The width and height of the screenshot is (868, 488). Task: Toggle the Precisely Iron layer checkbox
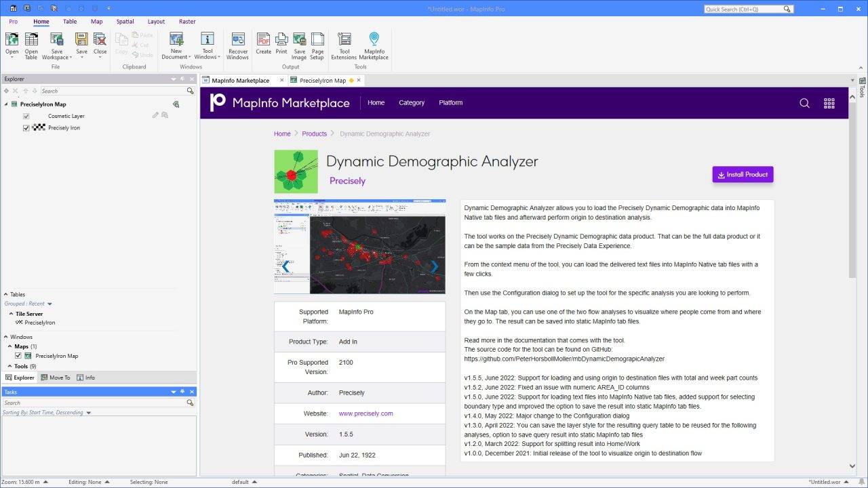26,128
